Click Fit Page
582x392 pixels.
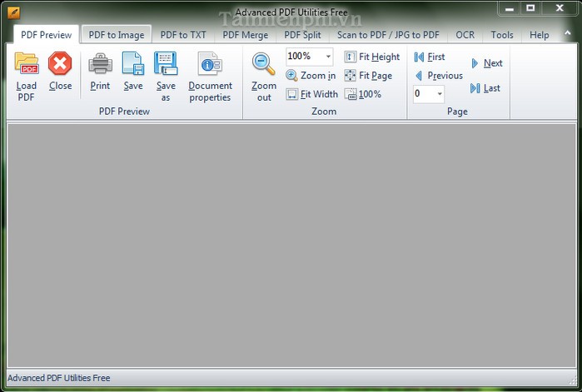[x=368, y=76]
